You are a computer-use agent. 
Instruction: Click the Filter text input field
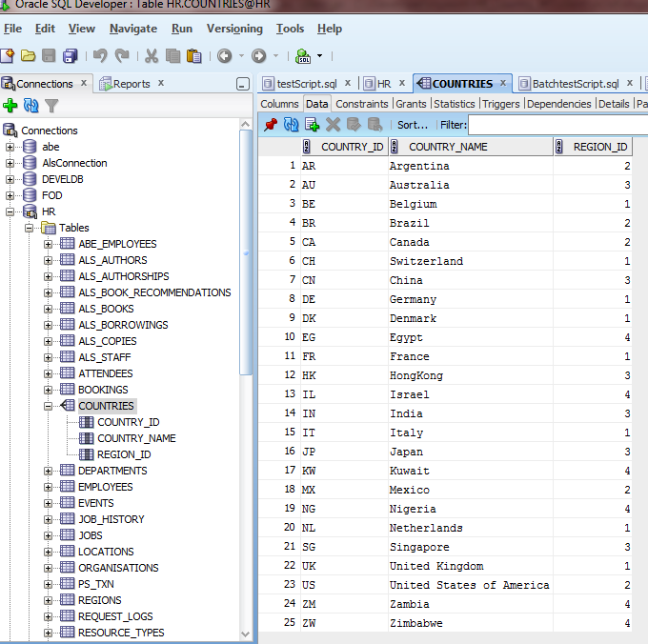pos(557,125)
